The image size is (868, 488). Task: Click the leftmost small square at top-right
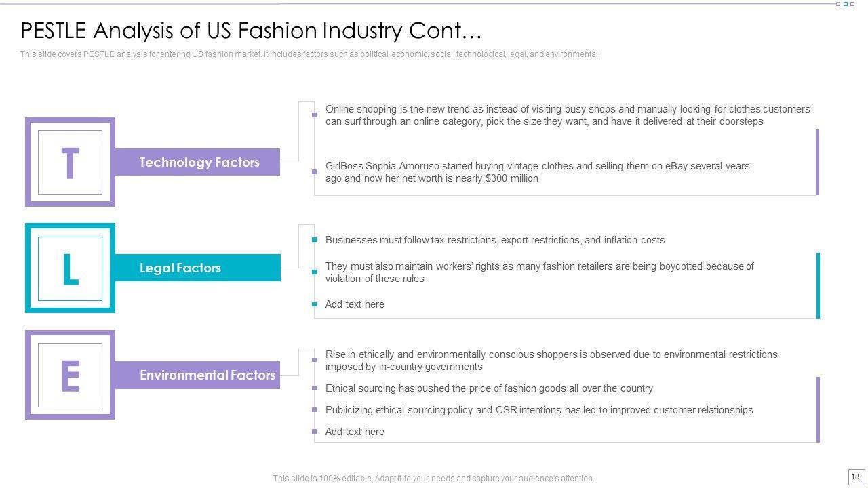point(838,4)
